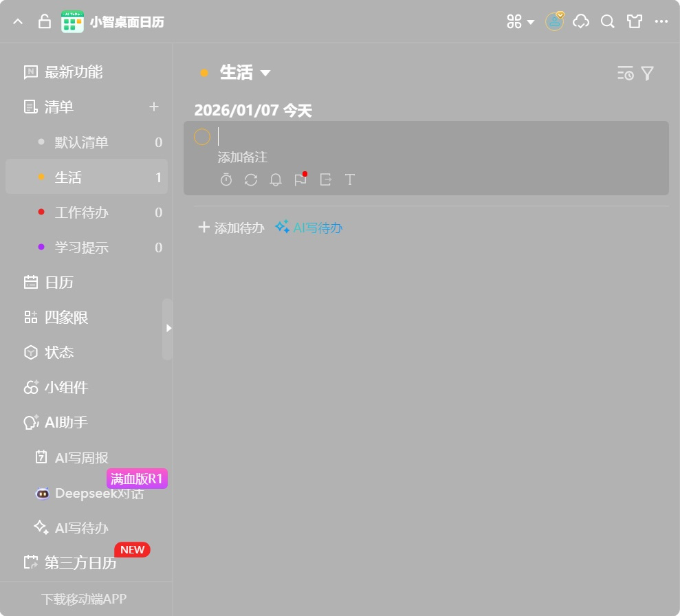Click the 添加备注 note field
The width and height of the screenshot is (680, 616).
[x=243, y=157]
